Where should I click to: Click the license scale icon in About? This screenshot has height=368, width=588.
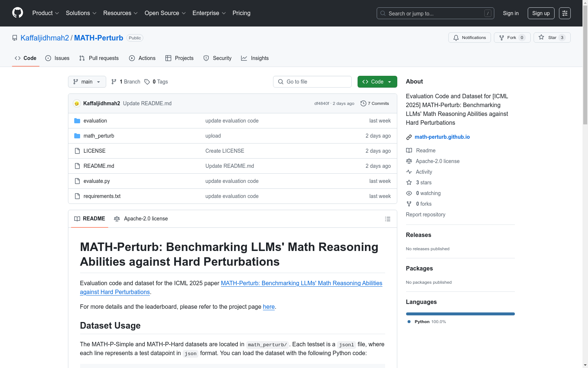point(409,161)
